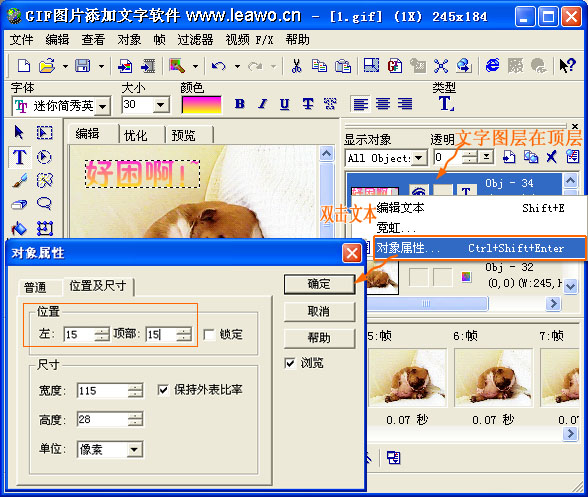588x497 pixels.
Task: Paste from clipboard toolbar icon
Action: point(343,66)
